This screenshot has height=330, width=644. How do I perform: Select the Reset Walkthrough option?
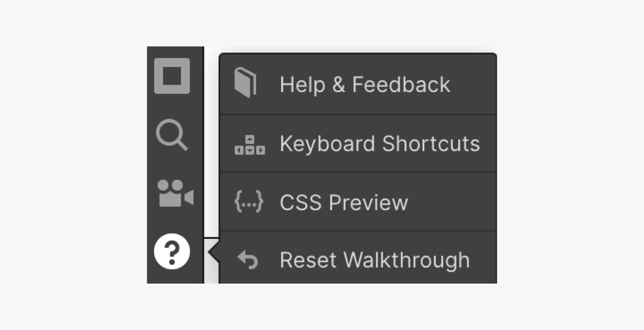click(x=358, y=257)
